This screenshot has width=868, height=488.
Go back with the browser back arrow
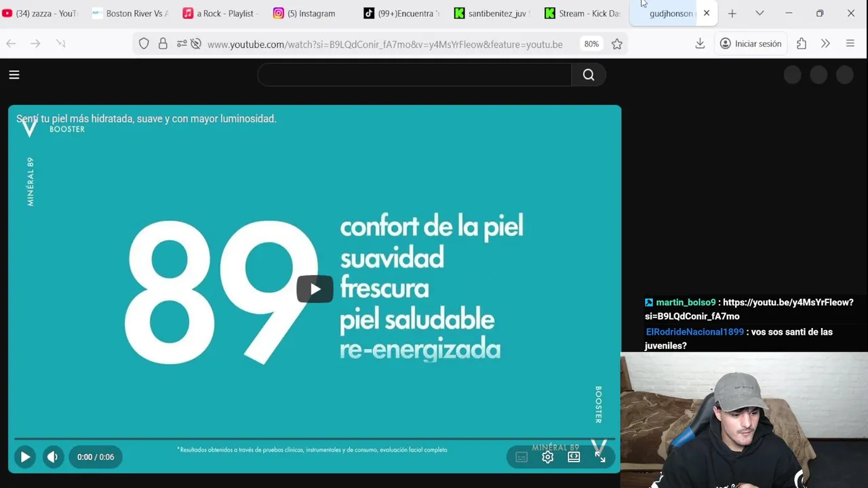11,43
